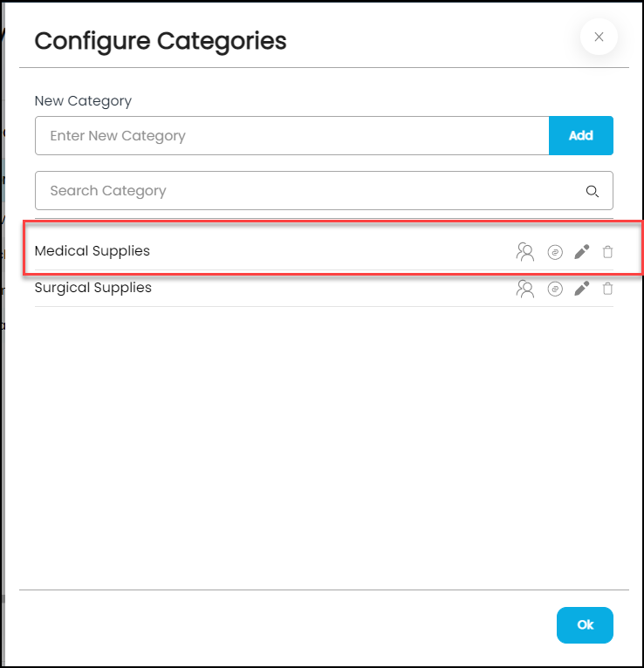Edit Surgical Supplies with pencil icon
Viewport: 644px width, 668px height.
582,288
